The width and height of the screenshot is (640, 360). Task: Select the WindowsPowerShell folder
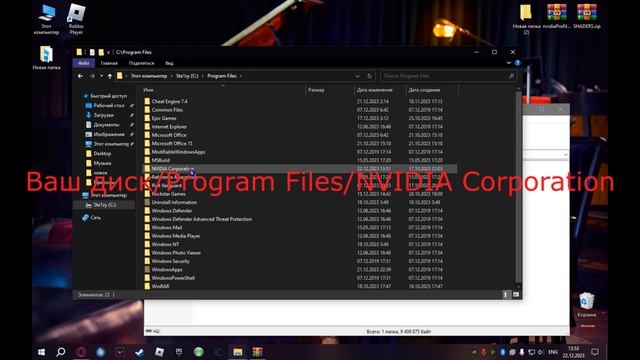173,278
